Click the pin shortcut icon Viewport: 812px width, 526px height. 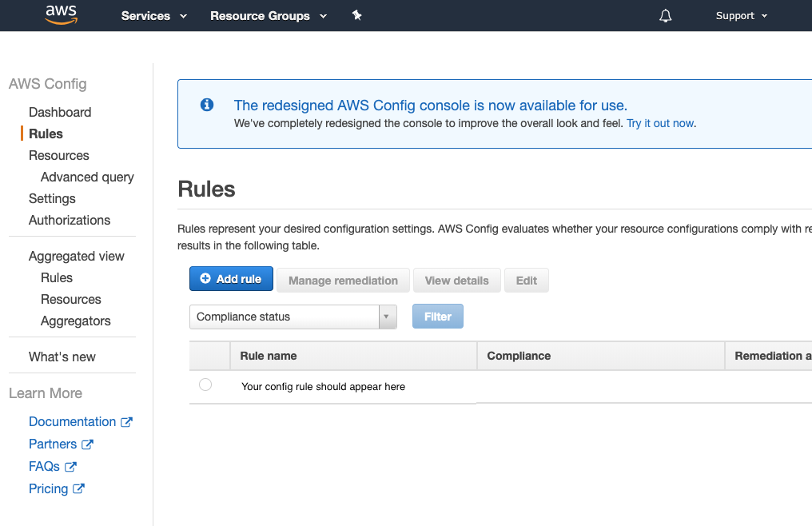(356, 15)
